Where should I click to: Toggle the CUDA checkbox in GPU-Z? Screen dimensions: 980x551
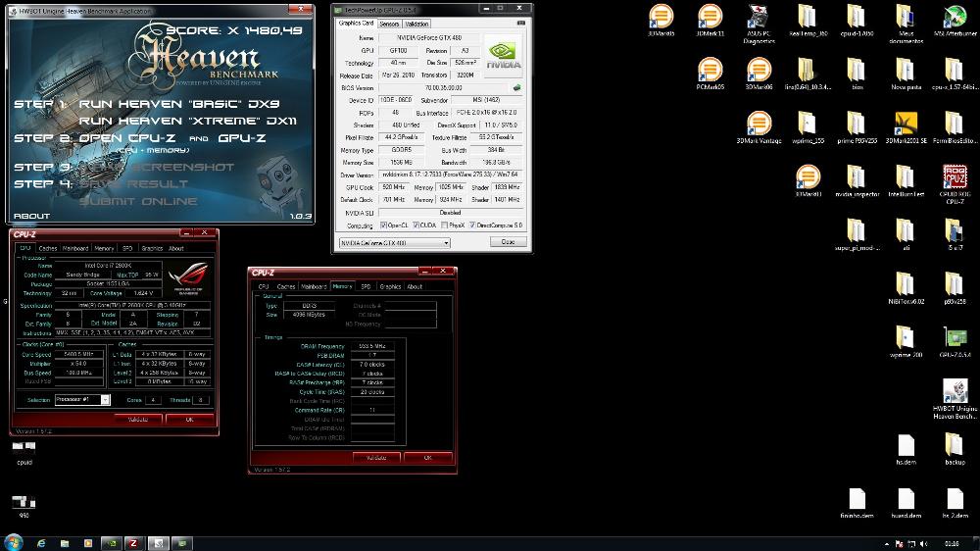416,225
